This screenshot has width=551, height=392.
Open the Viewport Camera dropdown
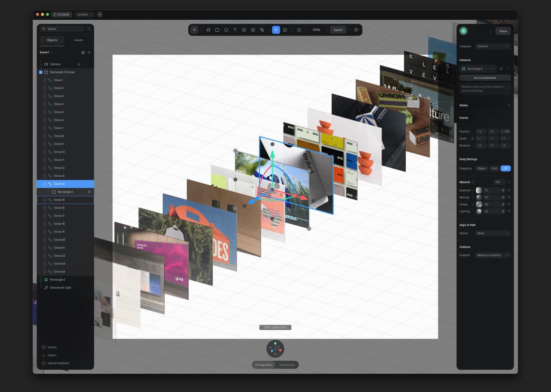click(493, 46)
